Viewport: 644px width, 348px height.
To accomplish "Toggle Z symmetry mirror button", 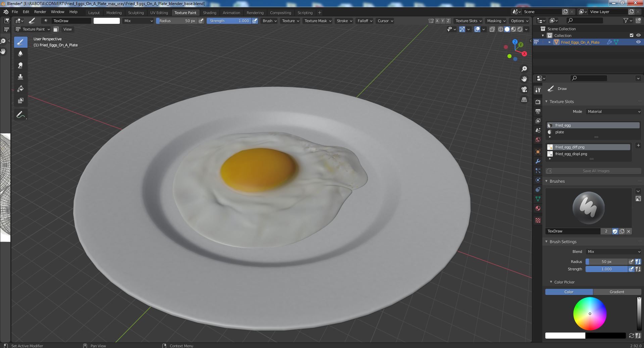I will [448, 21].
